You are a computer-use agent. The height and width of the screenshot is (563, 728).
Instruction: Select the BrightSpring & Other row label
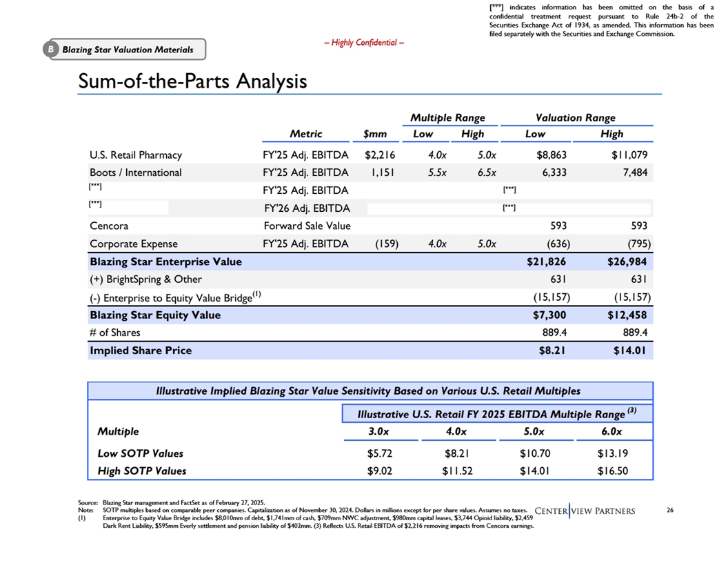(145, 279)
